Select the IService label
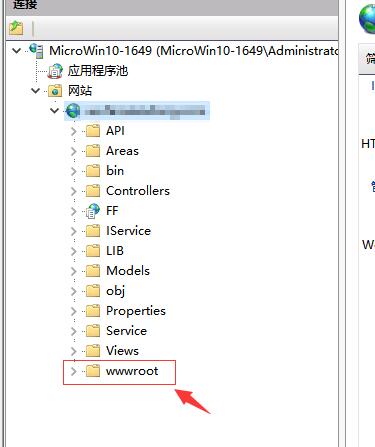Image resolution: width=375 pixels, height=447 pixels. point(128,231)
